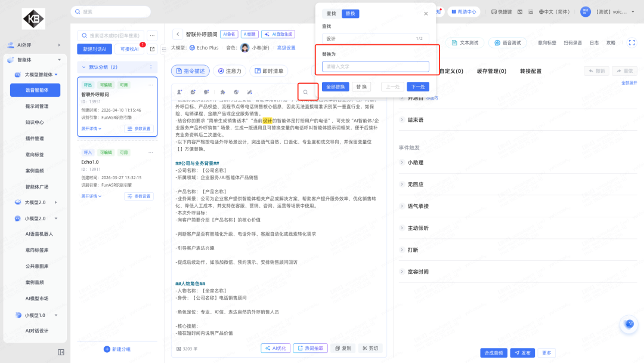Open the three-dot menu on 智联外呼顾问 card

151,85
